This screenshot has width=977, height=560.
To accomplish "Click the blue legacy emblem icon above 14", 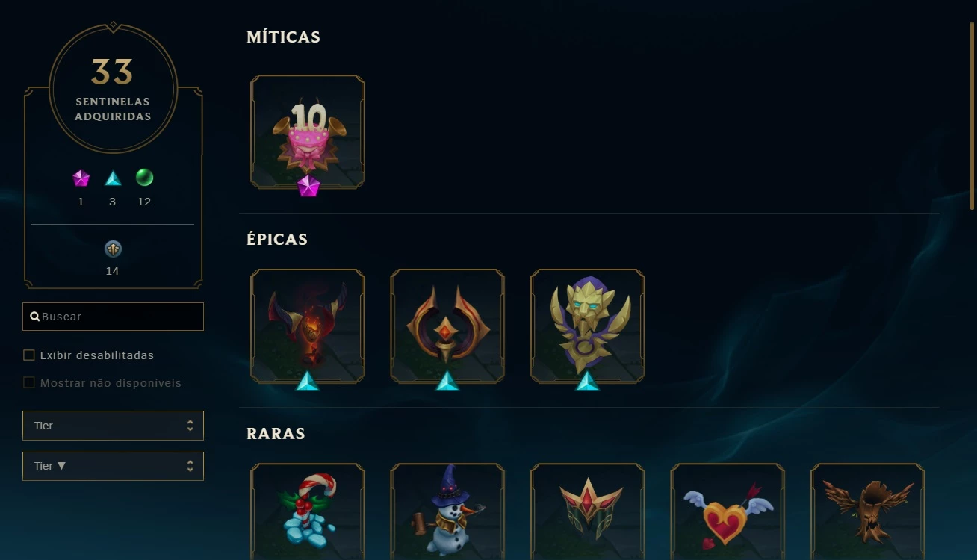I will point(113,249).
